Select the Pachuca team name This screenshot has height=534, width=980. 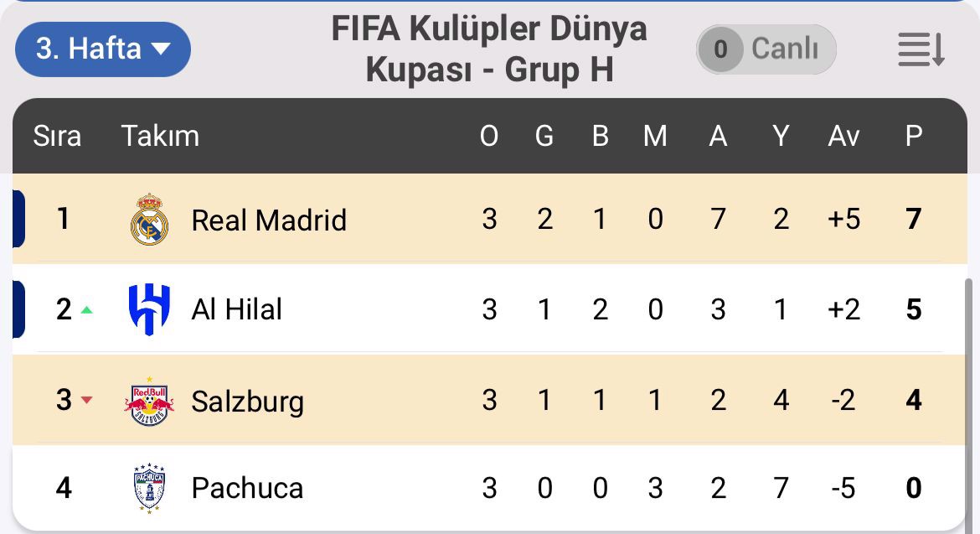247,489
